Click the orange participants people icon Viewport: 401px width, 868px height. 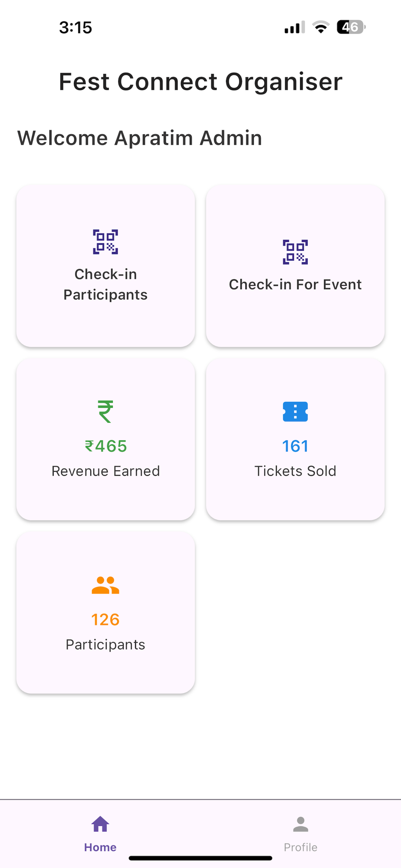click(105, 585)
